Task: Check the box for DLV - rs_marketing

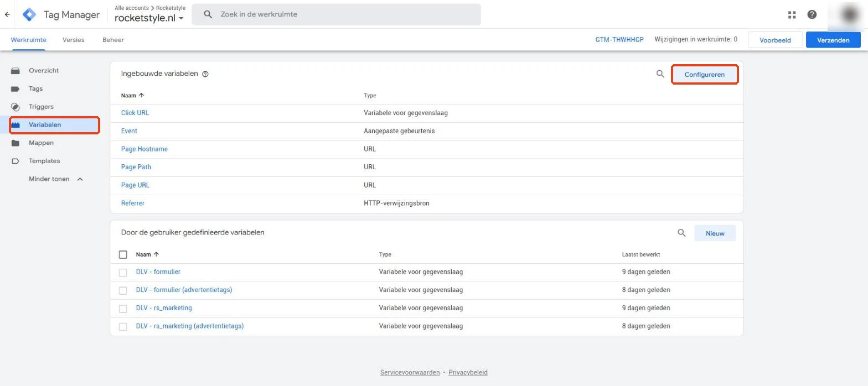Action: [123, 309]
